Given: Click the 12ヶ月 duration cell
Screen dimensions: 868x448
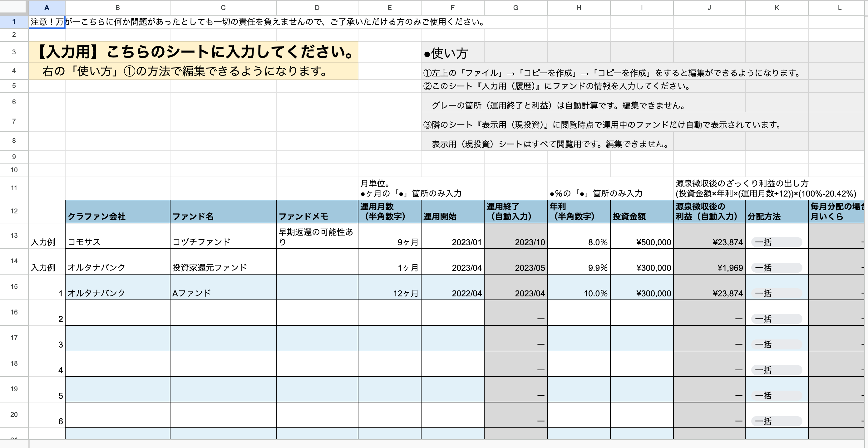Looking at the screenshot, I should pos(390,287).
